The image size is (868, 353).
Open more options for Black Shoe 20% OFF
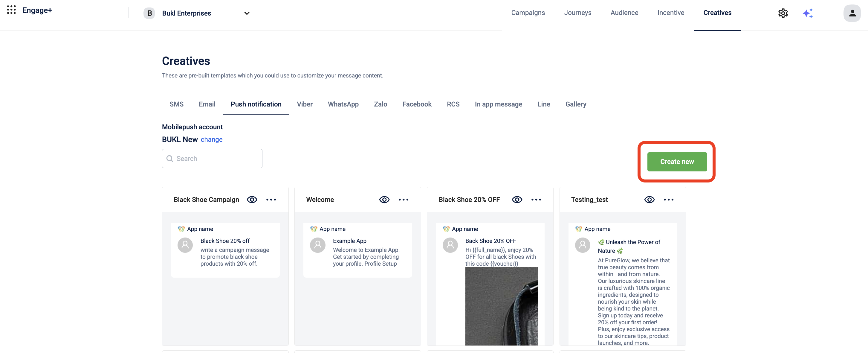pos(536,200)
